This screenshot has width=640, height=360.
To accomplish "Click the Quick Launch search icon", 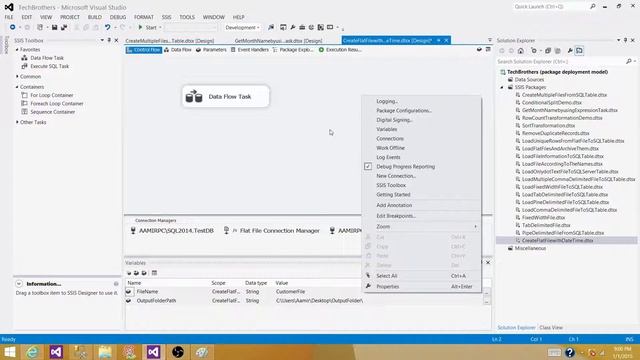I will coord(593,7).
